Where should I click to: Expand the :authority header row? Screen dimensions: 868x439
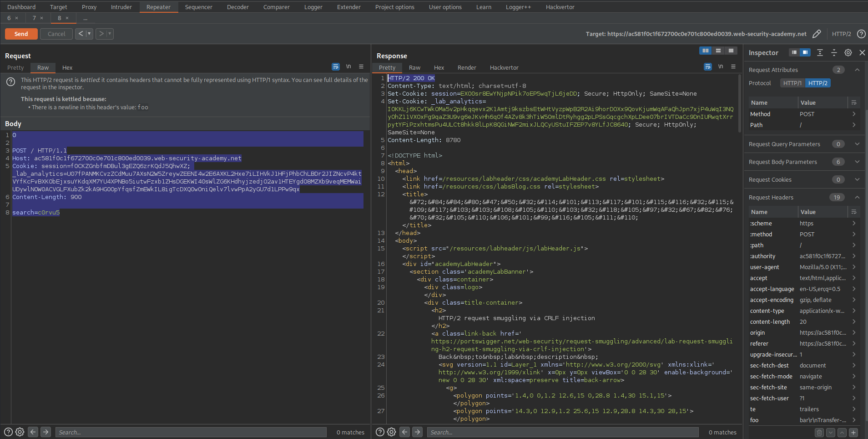(x=854, y=256)
